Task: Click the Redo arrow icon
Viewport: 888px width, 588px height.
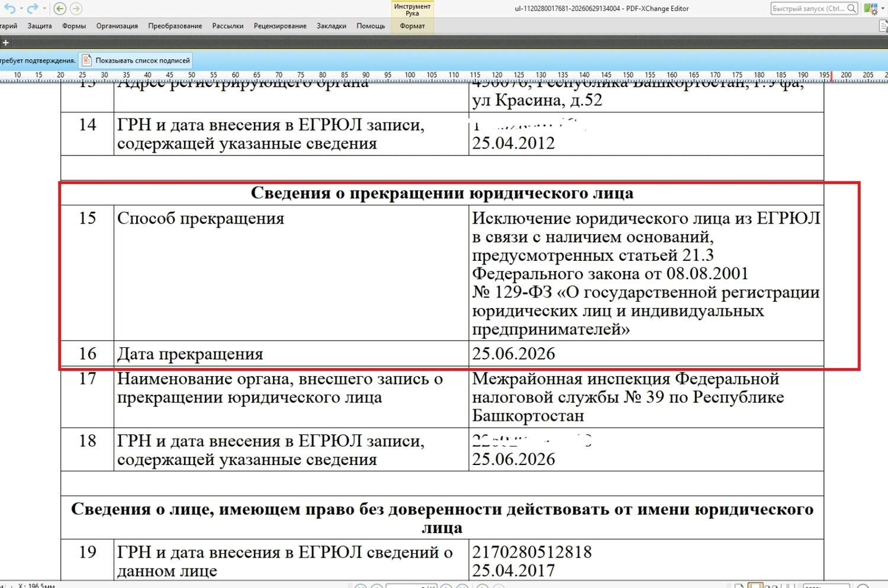Action: click(x=33, y=8)
